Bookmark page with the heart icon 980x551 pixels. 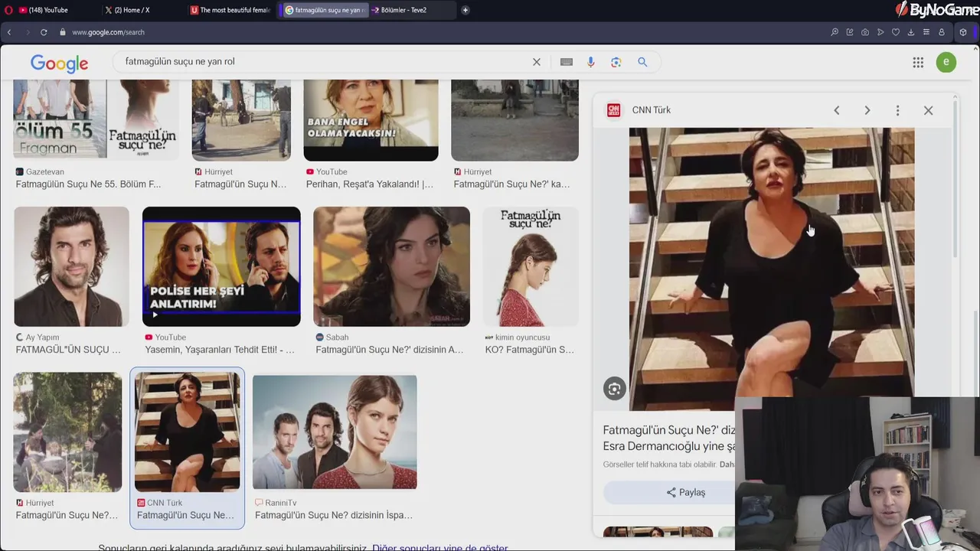coord(896,32)
